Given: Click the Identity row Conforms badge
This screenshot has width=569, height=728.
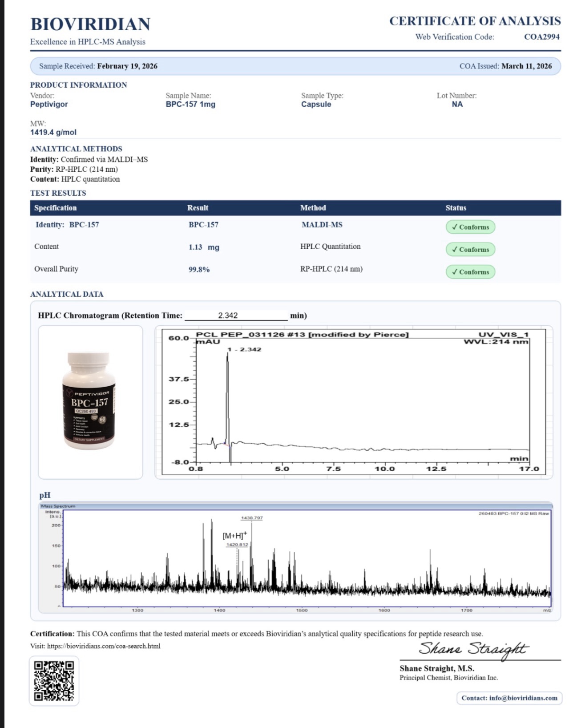Looking at the screenshot, I should click(470, 227).
